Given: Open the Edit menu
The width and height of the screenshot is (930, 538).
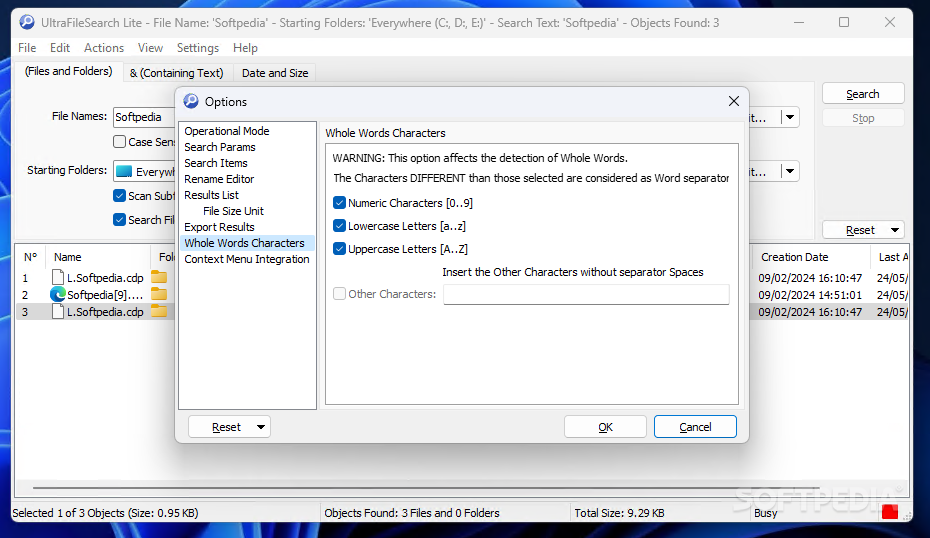Looking at the screenshot, I should pos(60,47).
